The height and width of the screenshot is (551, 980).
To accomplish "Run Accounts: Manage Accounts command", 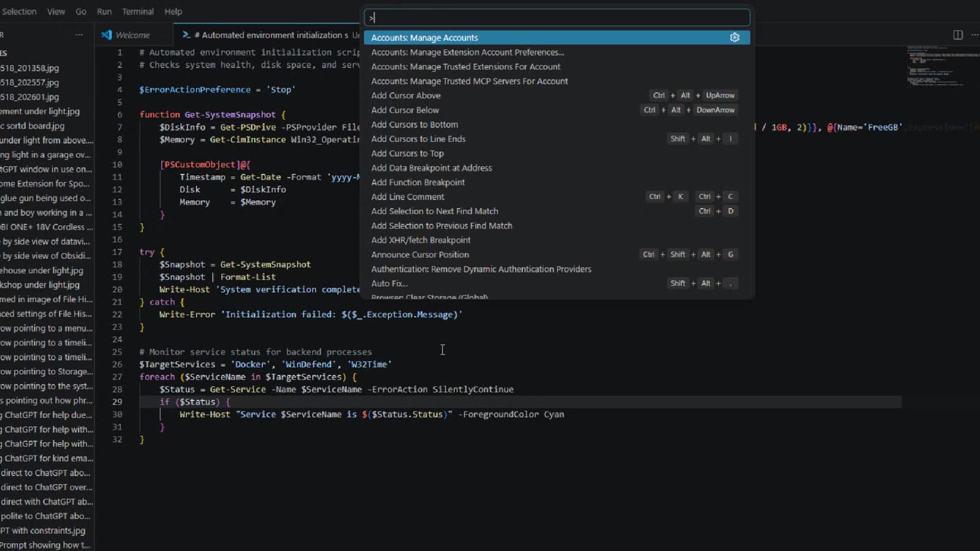I will 557,37.
